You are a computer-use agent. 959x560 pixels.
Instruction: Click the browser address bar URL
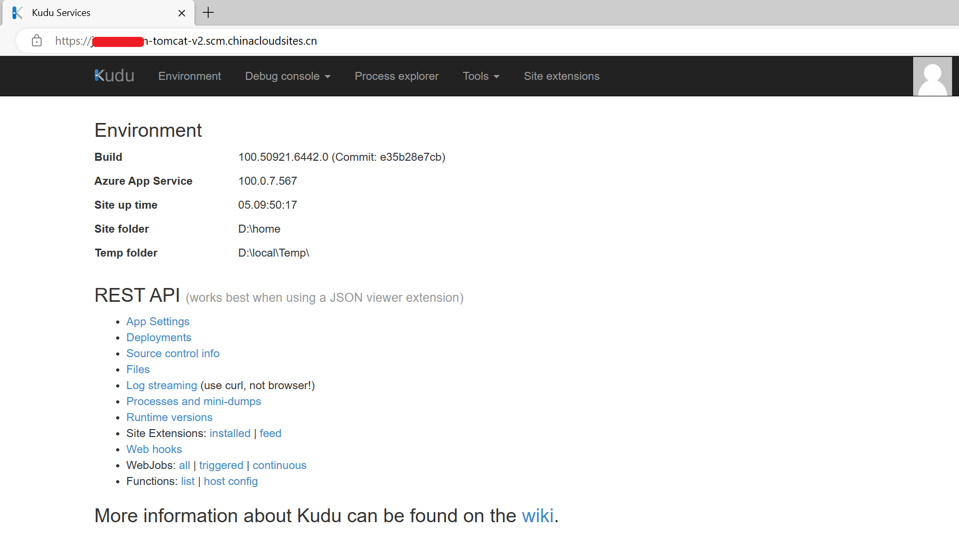coord(234,41)
